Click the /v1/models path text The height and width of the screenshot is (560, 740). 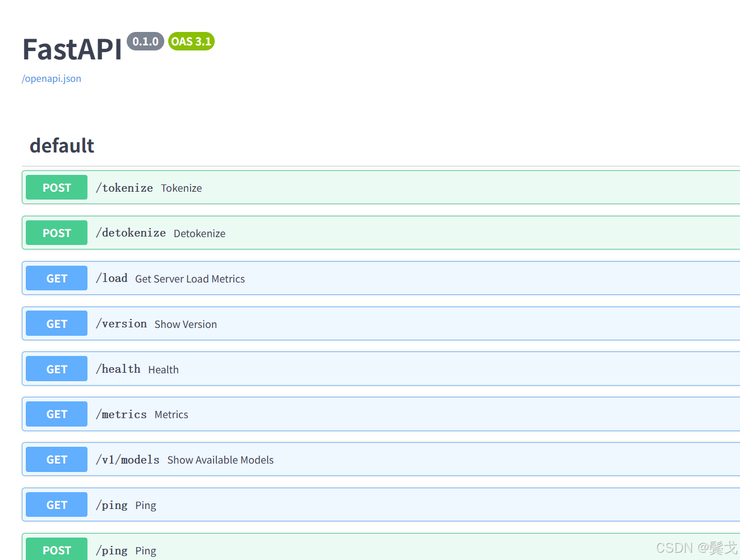(x=128, y=460)
